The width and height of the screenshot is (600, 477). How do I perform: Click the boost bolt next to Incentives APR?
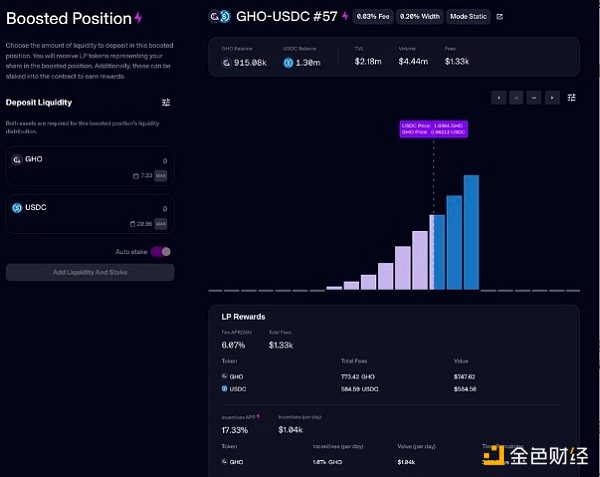tap(258, 416)
